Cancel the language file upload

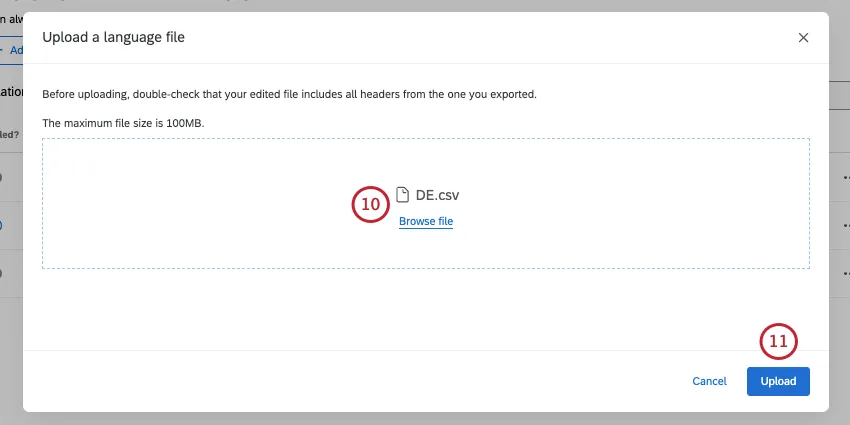pos(709,381)
